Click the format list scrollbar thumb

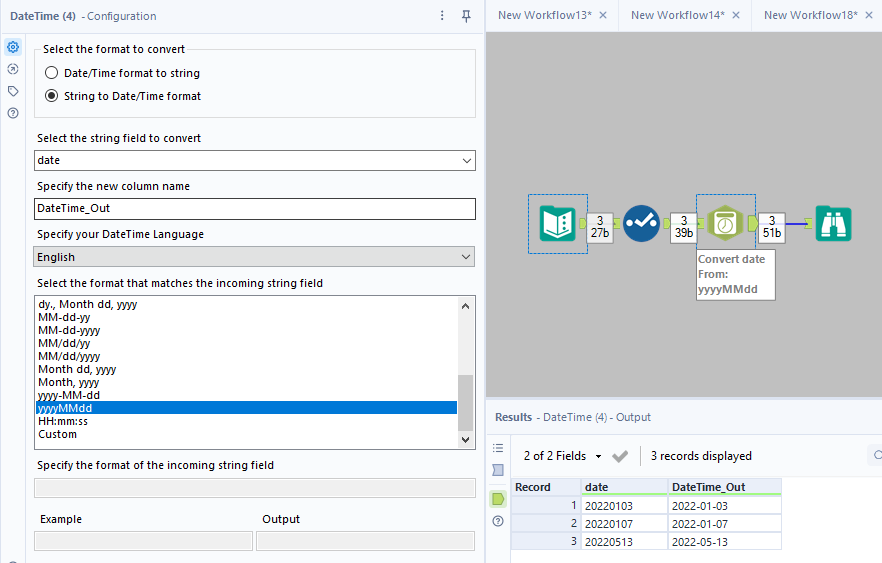tap(465, 402)
